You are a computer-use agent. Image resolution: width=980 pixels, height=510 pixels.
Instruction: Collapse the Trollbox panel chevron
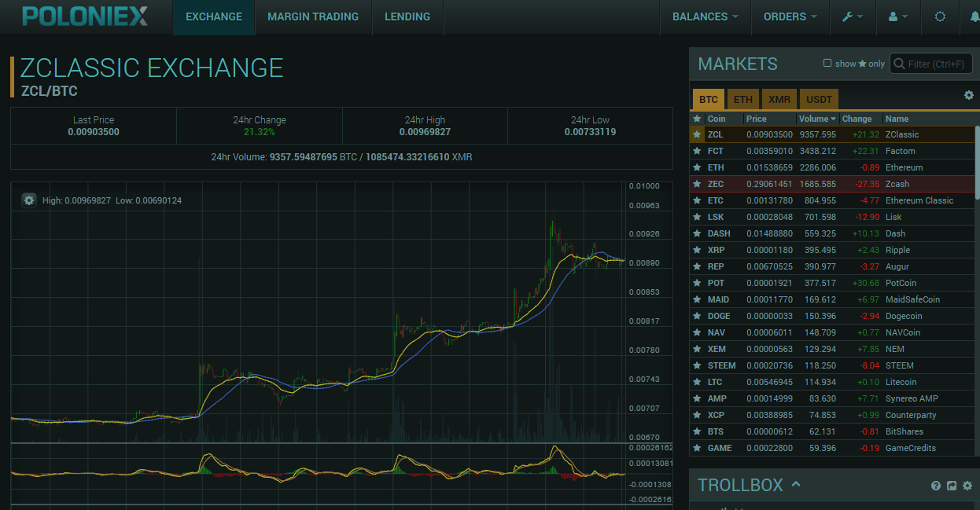[796, 484]
